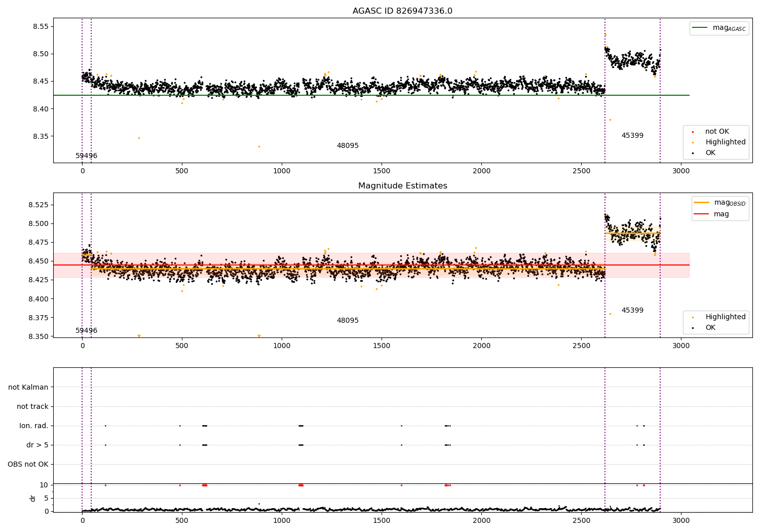Click the 'Ion. rad.' row label
Image resolution: width=760 pixels, height=532 pixels.
pos(34,426)
